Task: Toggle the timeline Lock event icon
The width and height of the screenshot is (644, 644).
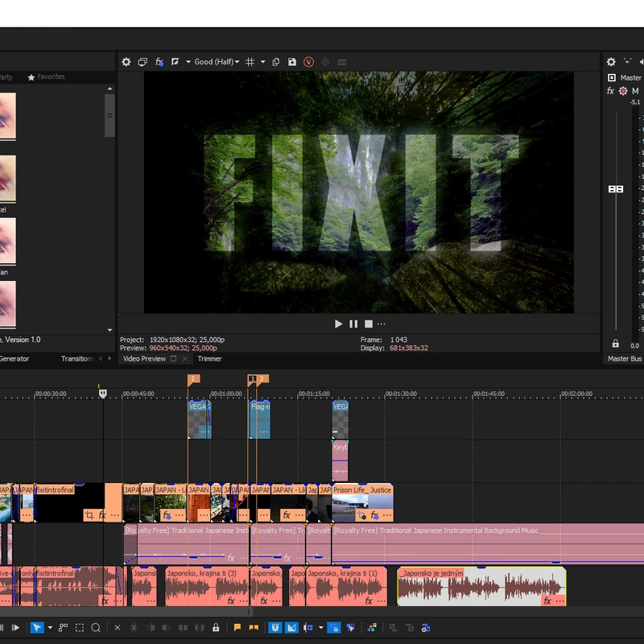Action: click(x=216, y=628)
